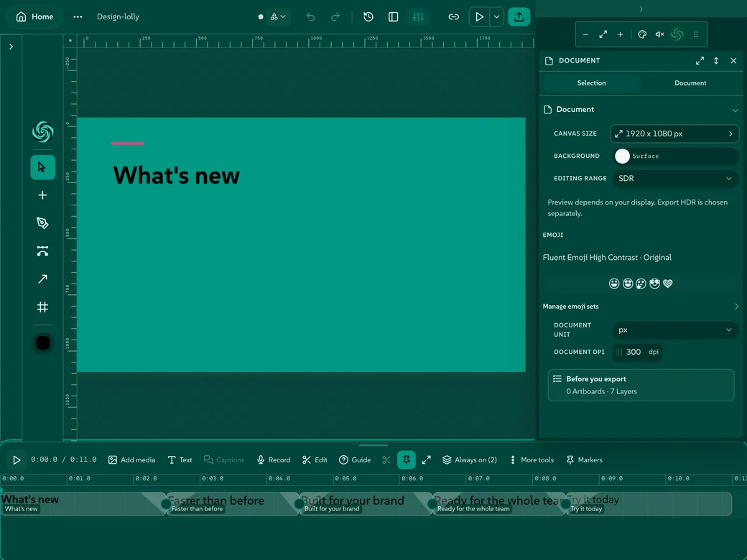Open More tools menu
747x560 pixels.
(x=532, y=460)
